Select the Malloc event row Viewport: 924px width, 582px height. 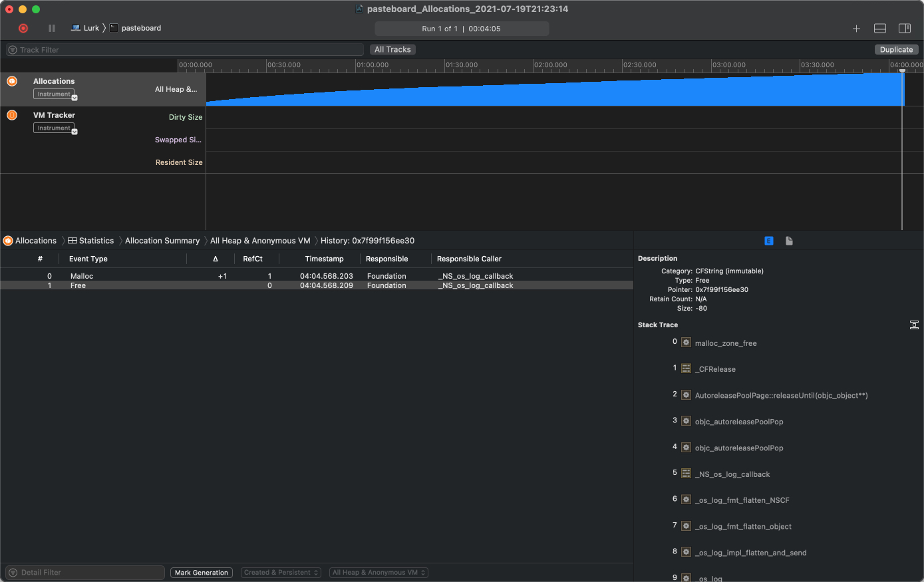pyautogui.click(x=317, y=276)
